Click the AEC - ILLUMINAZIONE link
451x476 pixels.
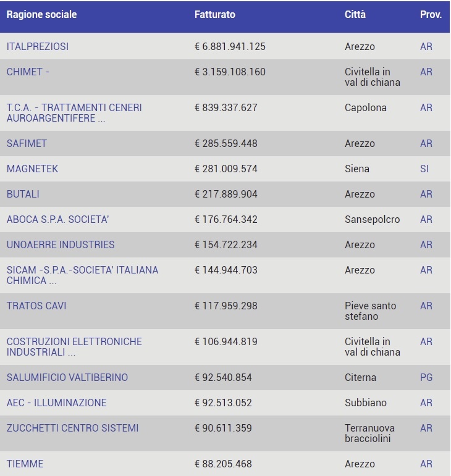tap(56, 403)
